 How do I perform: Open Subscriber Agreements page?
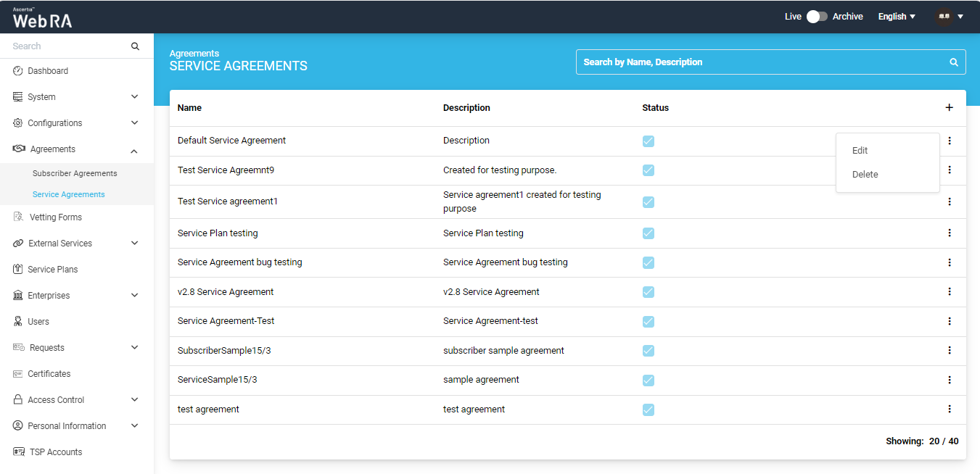tap(75, 174)
